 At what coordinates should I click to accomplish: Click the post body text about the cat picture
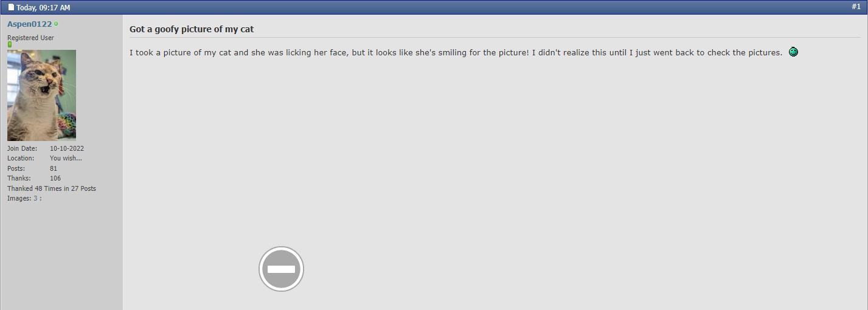pyautogui.click(x=456, y=53)
